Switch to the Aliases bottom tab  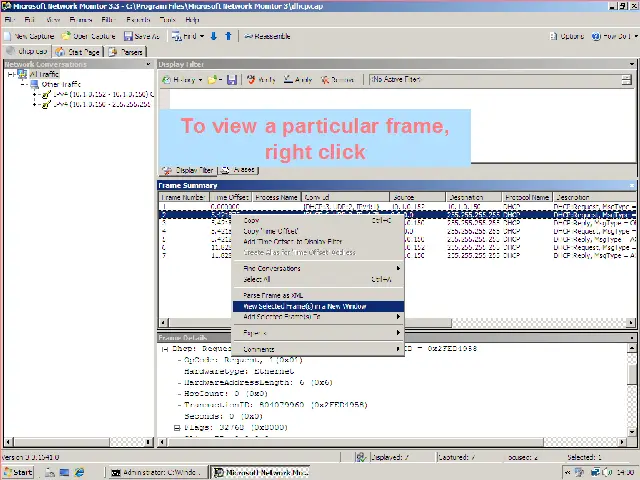[x=239, y=170]
